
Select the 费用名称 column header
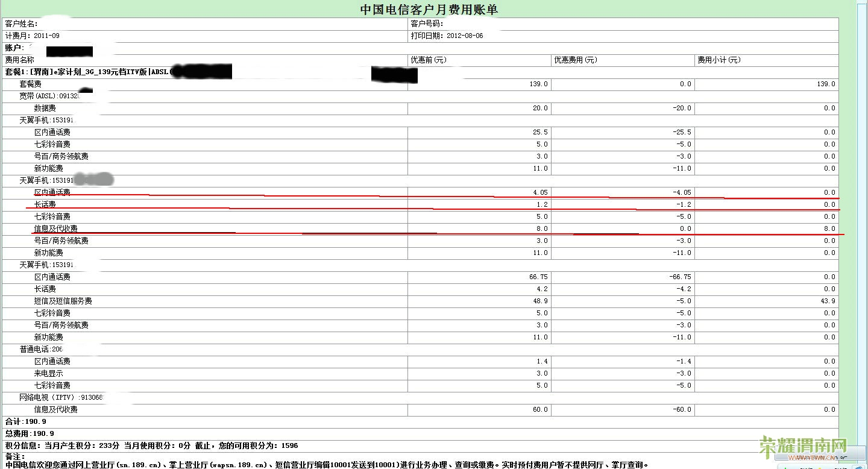(x=20, y=60)
